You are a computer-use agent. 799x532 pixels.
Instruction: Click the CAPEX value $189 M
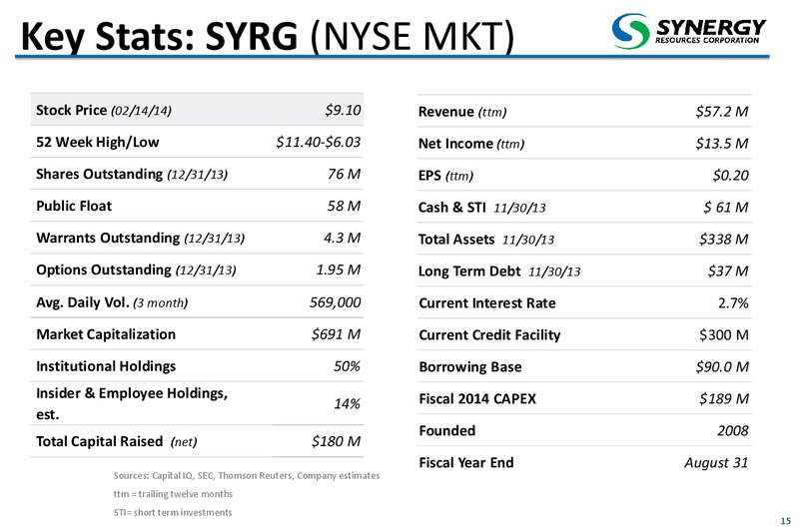[724, 398]
